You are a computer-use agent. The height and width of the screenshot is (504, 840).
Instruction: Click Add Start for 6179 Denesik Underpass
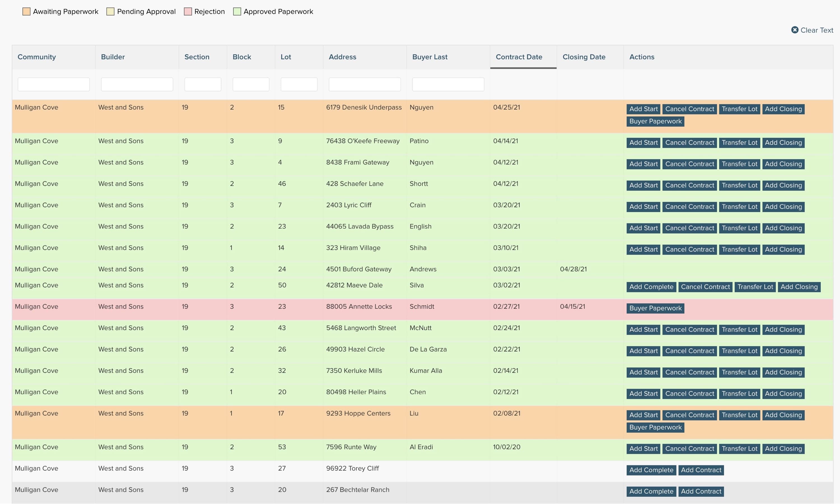point(643,109)
